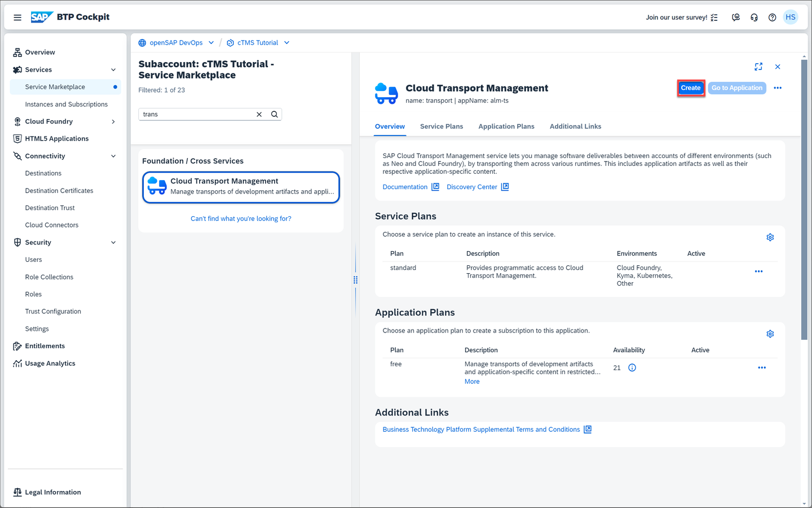The image size is (812, 508).
Task: Expand the detail panel to full screen
Action: click(x=758, y=67)
